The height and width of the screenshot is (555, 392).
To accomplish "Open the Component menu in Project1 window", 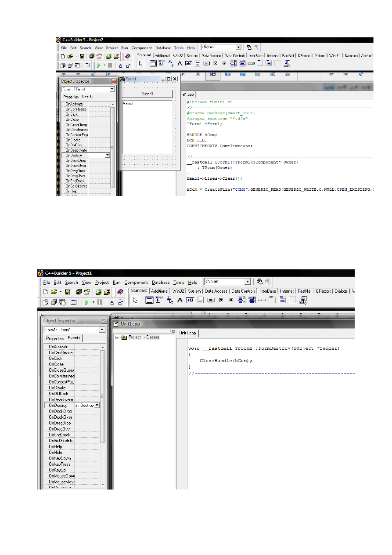I will 136,283.
